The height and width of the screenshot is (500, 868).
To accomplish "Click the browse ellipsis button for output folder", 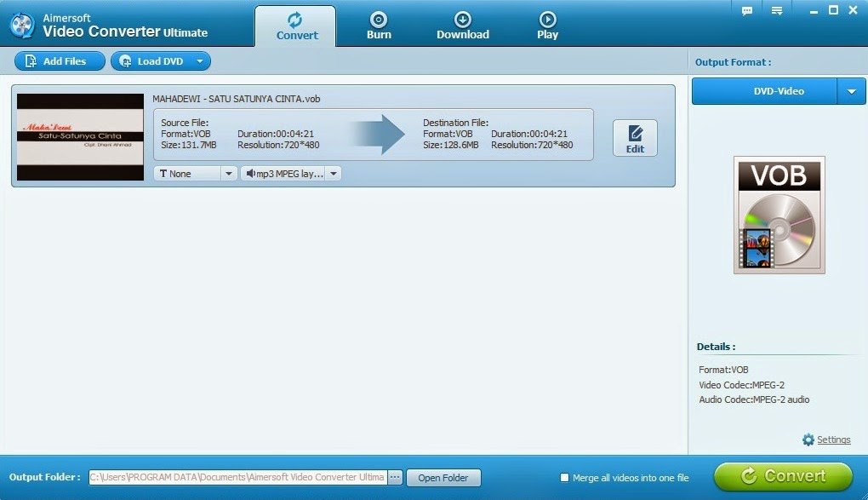I will [395, 477].
